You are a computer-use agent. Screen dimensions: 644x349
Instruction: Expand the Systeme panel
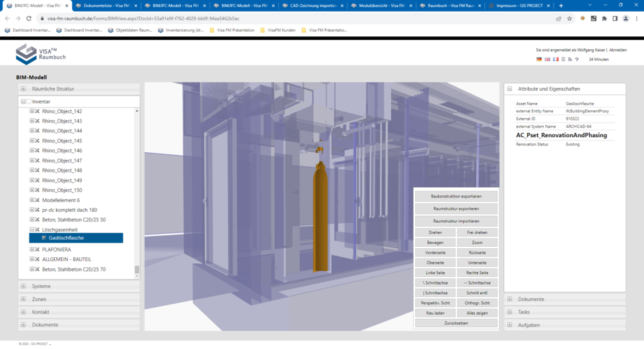pos(23,286)
